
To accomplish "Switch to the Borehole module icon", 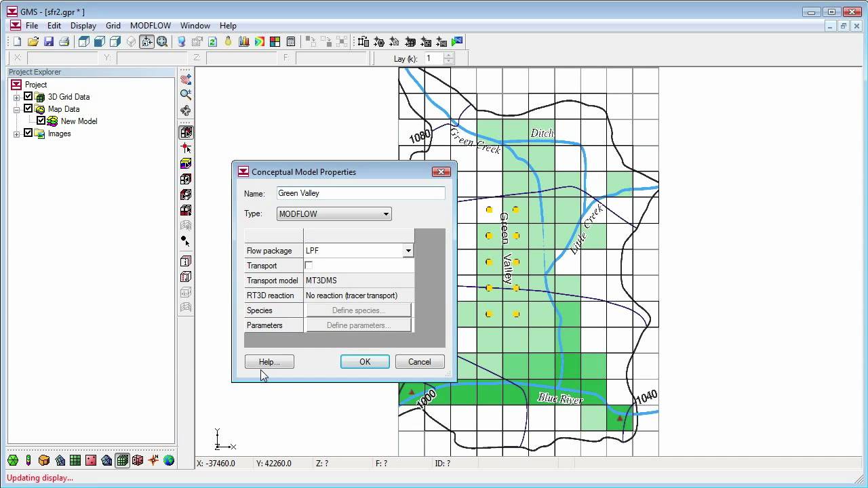I will (x=28, y=461).
